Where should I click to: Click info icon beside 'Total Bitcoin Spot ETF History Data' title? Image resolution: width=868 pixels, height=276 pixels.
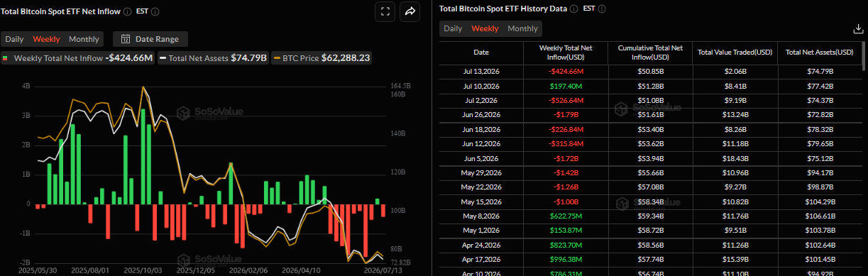click(574, 9)
